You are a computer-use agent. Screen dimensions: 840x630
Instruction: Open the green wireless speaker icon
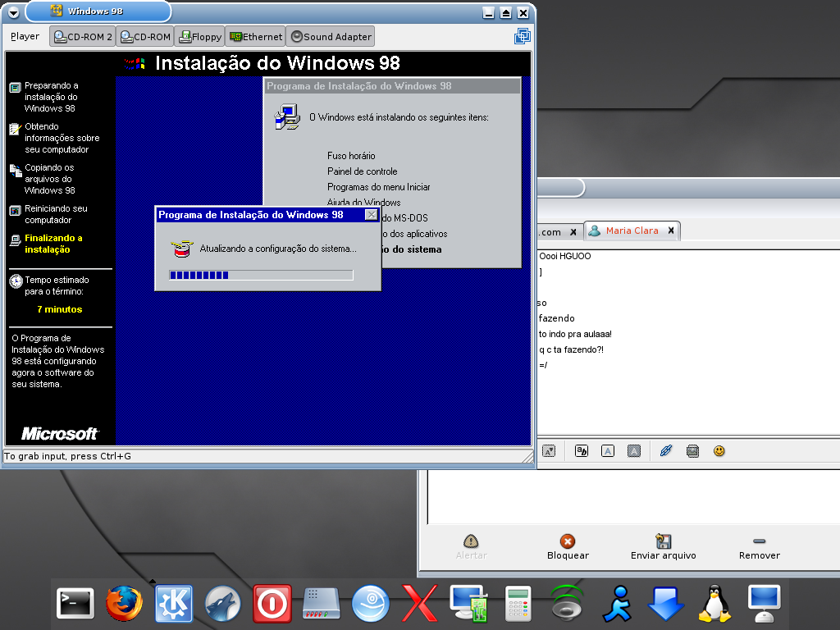[x=567, y=603]
